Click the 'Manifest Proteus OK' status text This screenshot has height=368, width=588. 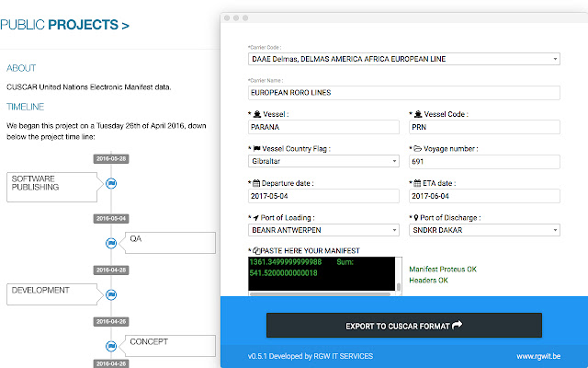tap(443, 270)
